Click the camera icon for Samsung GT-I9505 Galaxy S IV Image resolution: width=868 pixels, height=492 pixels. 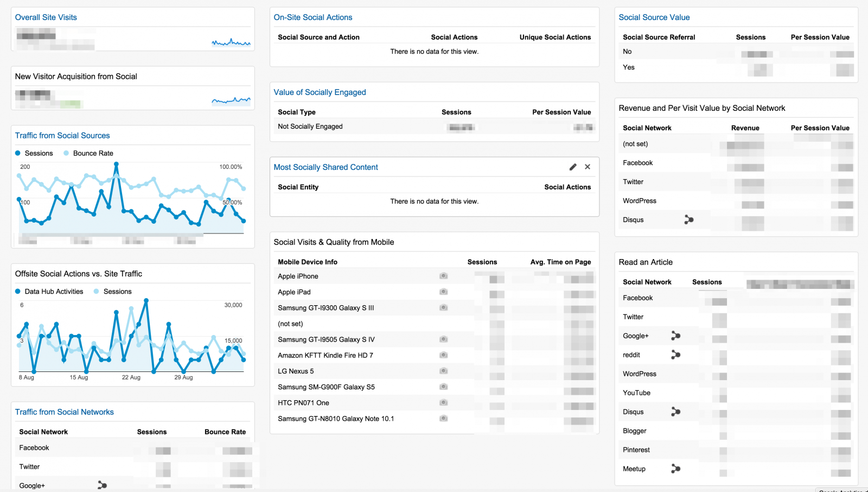click(444, 339)
